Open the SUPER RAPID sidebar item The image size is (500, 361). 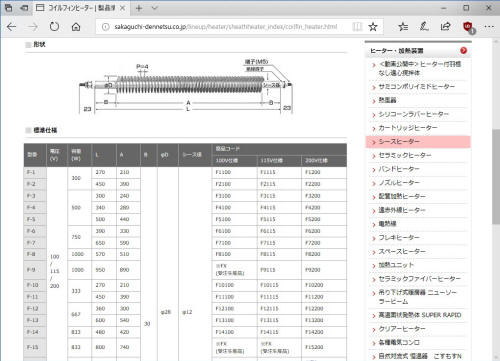click(x=420, y=315)
